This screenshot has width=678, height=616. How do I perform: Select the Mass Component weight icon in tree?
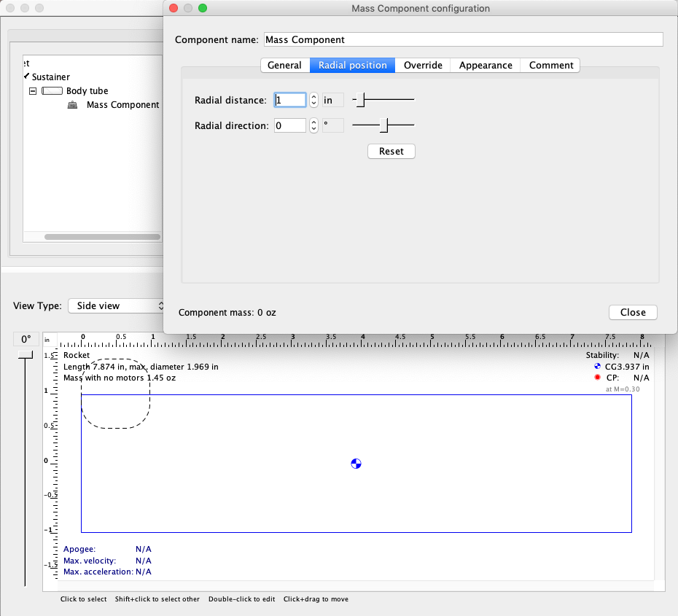coord(72,104)
